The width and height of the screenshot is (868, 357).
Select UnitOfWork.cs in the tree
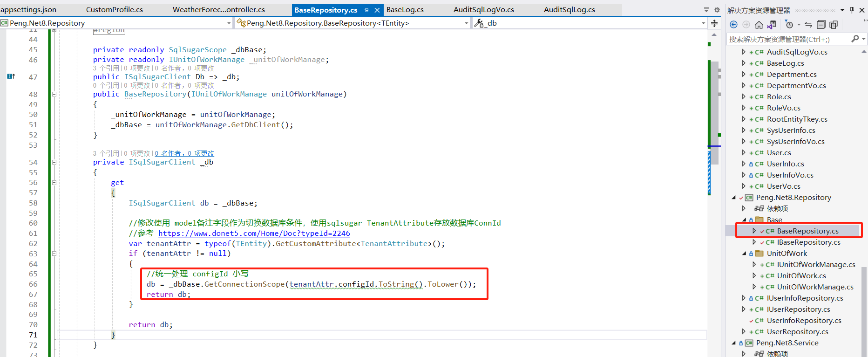pos(801,276)
